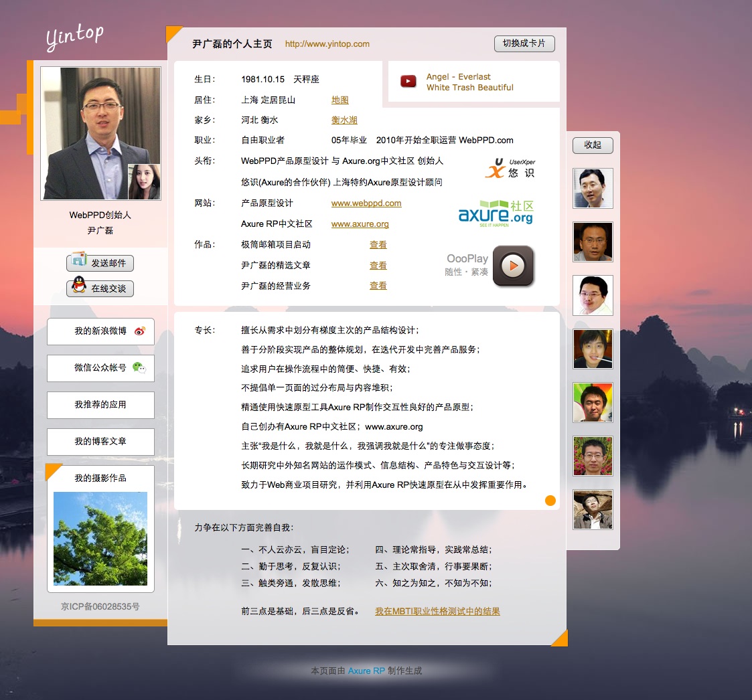Collapse the friends panel with 收起
The height and width of the screenshot is (700, 752).
coord(593,145)
